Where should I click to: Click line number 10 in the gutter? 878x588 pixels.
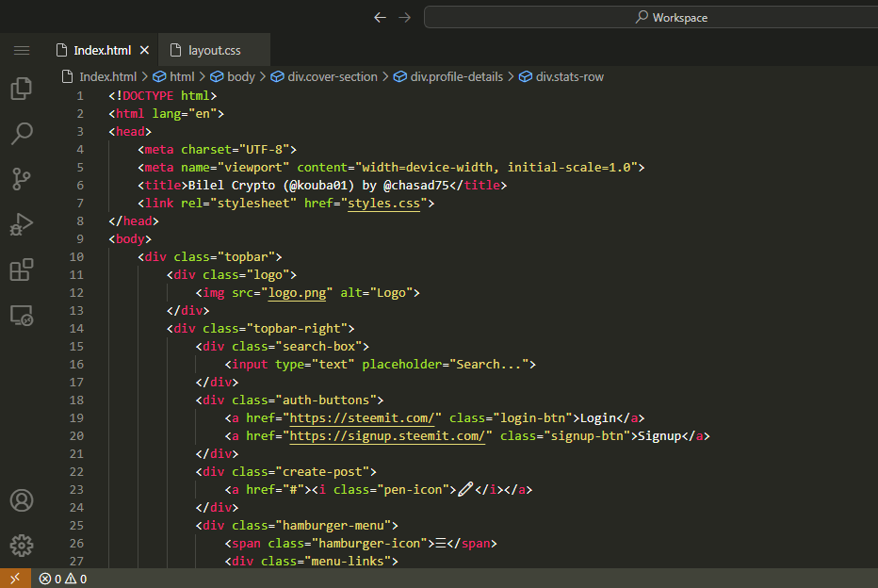point(76,257)
